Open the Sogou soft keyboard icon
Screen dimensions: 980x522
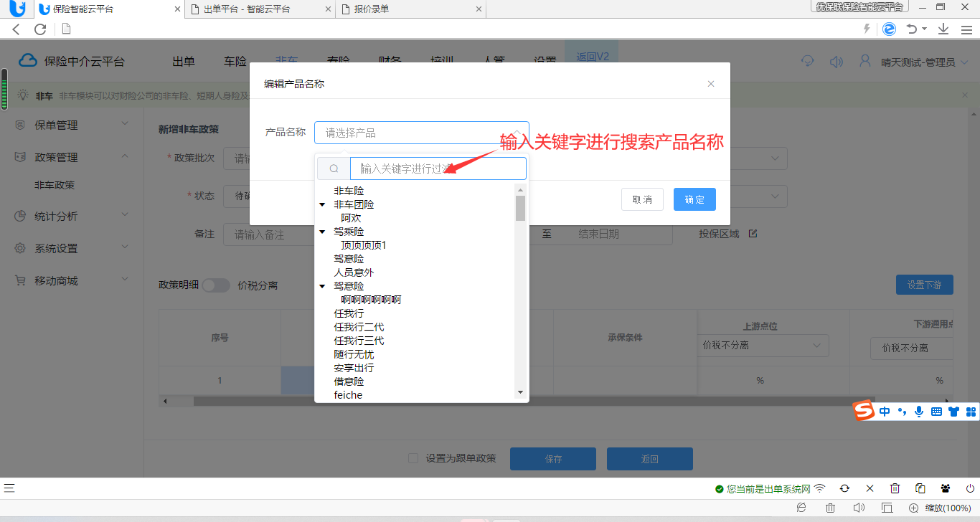(x=936, y=412)
